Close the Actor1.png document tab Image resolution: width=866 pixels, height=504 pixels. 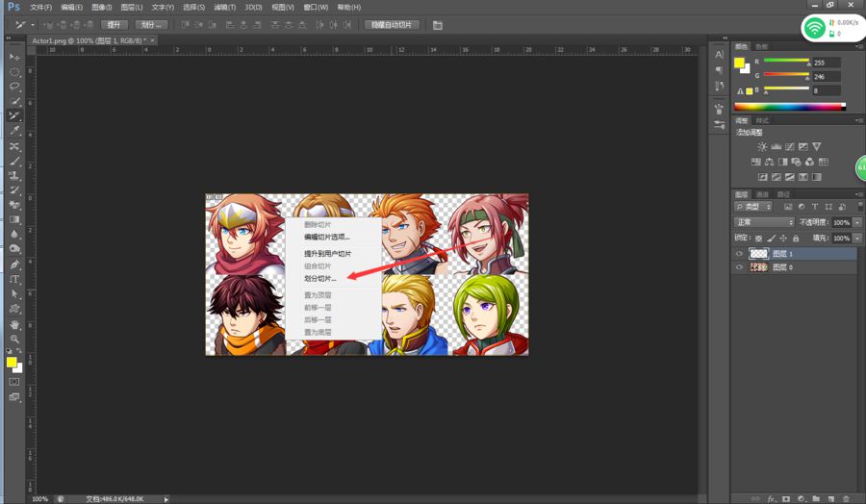152,40
